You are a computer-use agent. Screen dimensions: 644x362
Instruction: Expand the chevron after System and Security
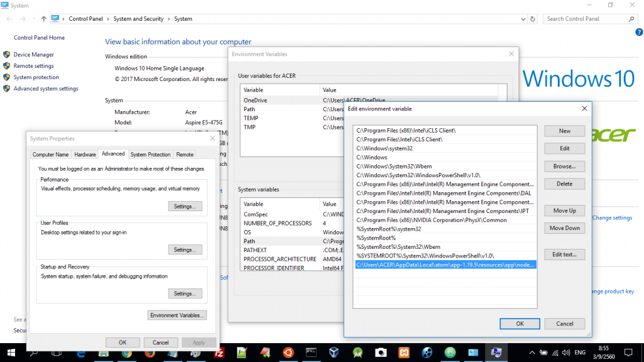[169, 19]
